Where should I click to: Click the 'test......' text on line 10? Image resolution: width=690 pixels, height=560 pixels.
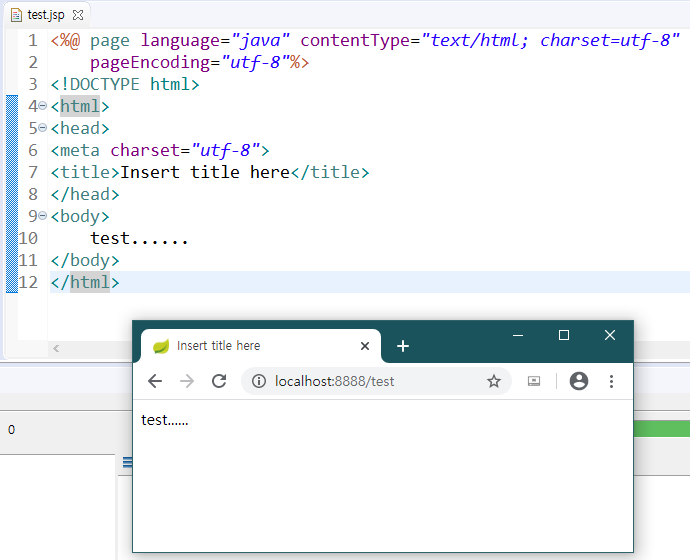pos(139,238)
